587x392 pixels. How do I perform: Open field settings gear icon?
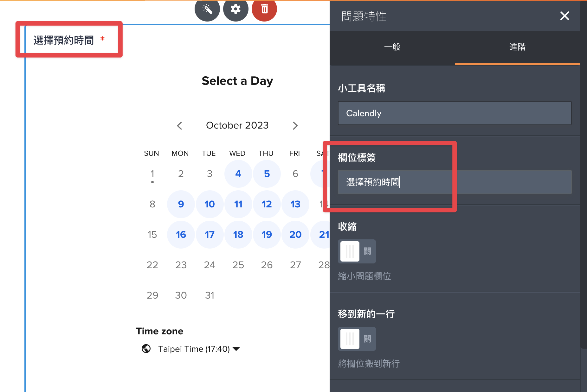click(235, 9)
